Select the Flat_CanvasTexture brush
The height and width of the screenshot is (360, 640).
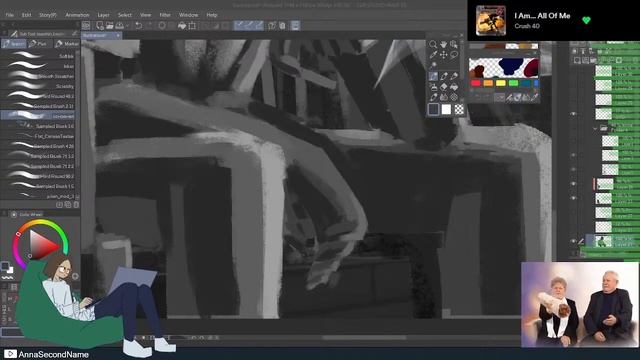tap(39, 136)
